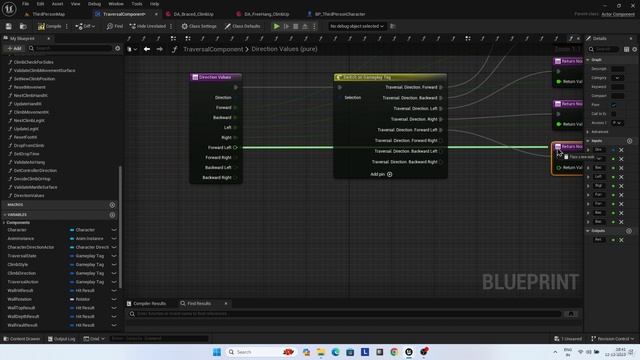
Task: Select the DirectionValues function in list
Action: click(x=29, y=196)
